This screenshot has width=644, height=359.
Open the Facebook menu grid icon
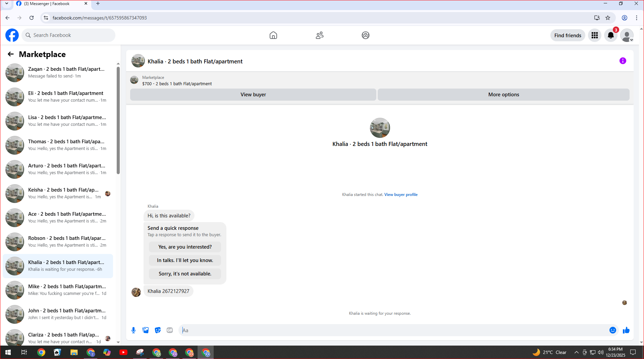coord(595,35)
